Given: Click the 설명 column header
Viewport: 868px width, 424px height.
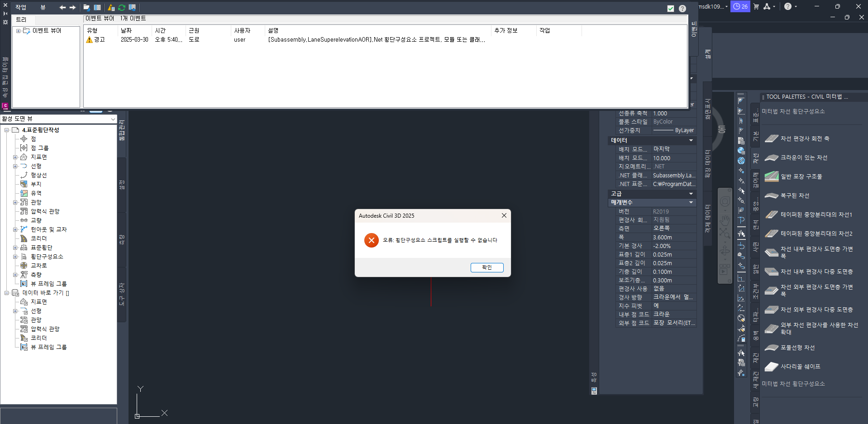Looking at the screenshot, I should pos(378,30).
